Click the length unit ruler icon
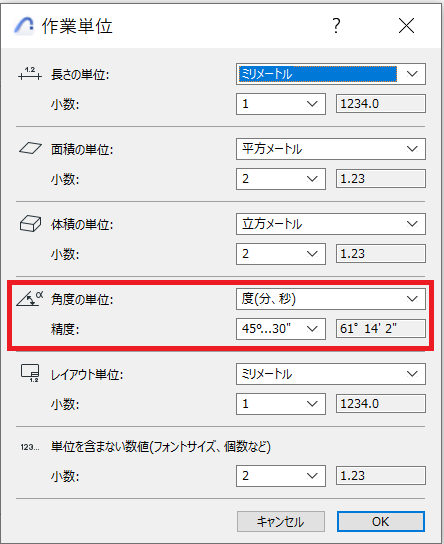This screenshot has height=544, width=444. 30,74
